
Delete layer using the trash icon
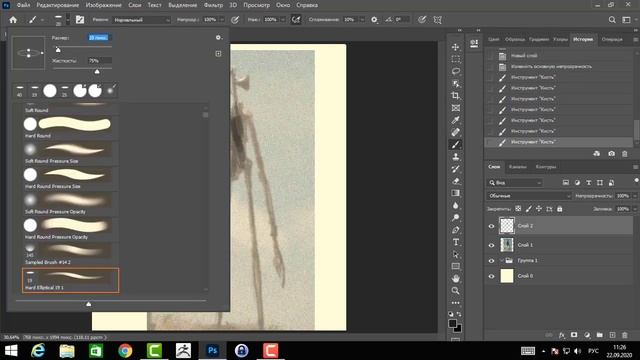coord(624,335)
